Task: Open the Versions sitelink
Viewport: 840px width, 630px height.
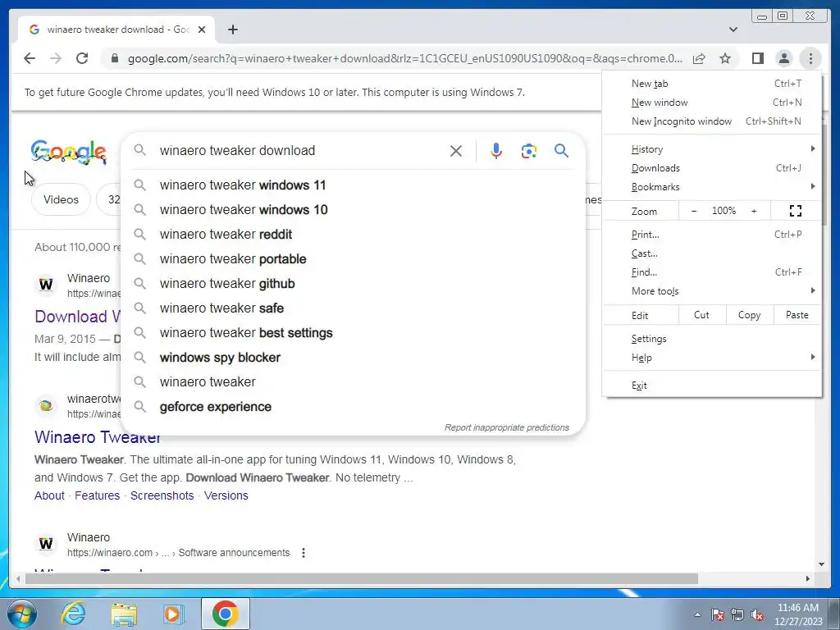Action: tap(226, 495)
